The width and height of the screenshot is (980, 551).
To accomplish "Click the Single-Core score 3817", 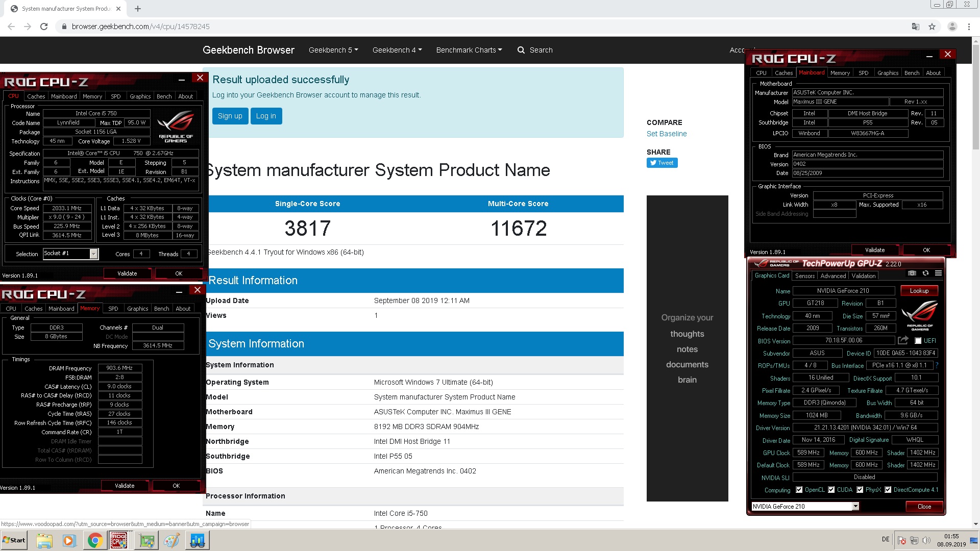I will (x=308, y=228).
